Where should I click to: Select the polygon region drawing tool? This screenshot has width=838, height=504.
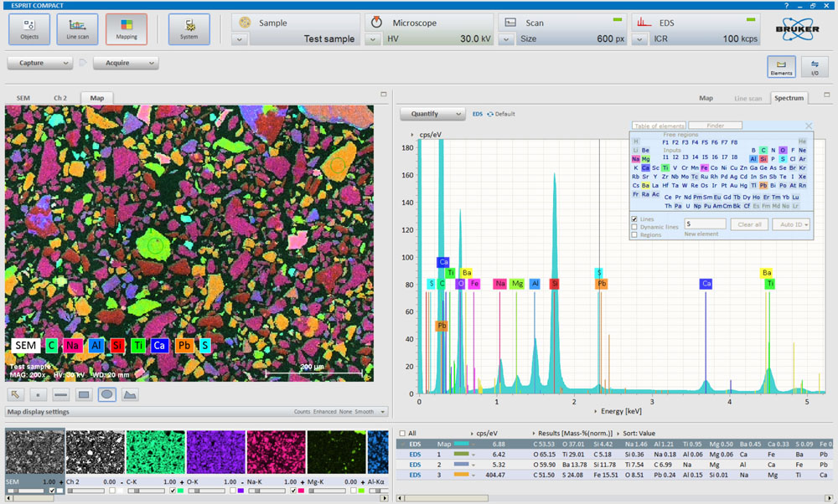click(130, 393)
